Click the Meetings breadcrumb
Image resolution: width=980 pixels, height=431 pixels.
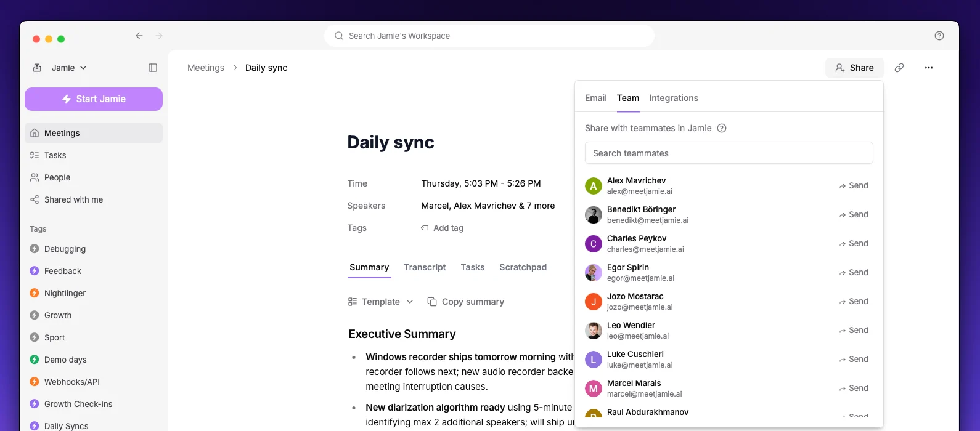206,68
